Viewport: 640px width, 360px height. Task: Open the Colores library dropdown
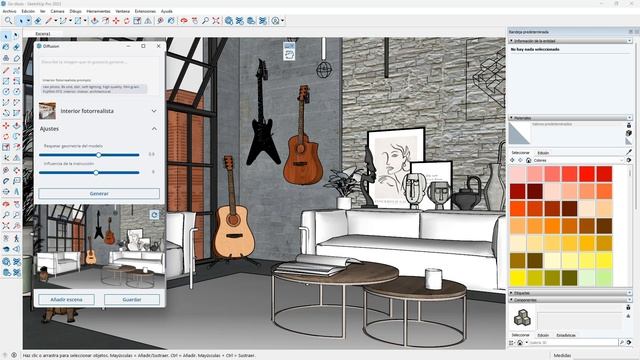(x=578, y=160)
